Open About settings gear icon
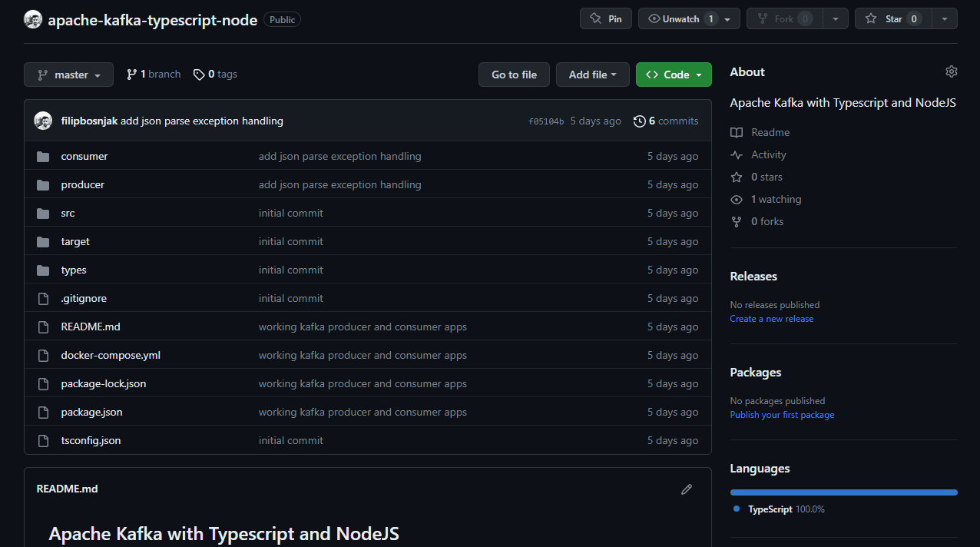The image size is (980, 547). click(952, 71)
